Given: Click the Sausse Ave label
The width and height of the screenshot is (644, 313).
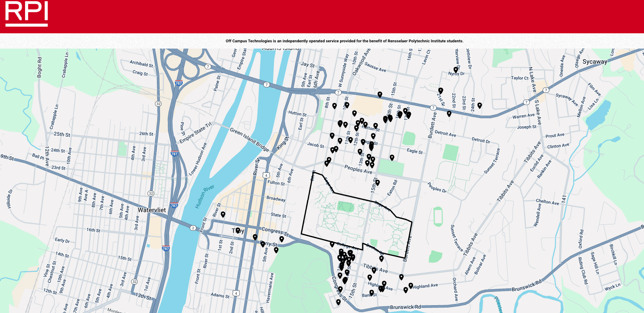Looking at the screenshot, I should click(x=375, y=67).
